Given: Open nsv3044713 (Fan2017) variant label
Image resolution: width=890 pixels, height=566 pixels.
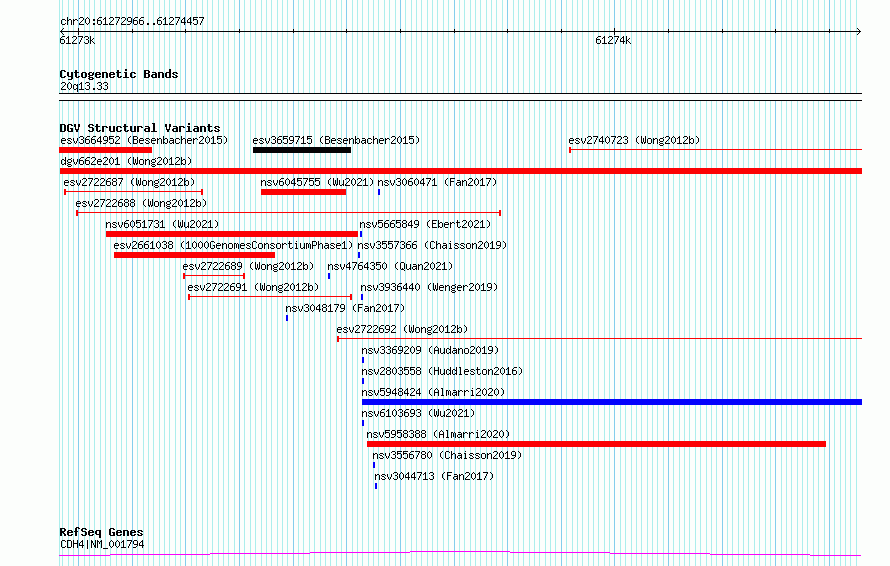Looking at the screenshot, I should click(434, 476).
